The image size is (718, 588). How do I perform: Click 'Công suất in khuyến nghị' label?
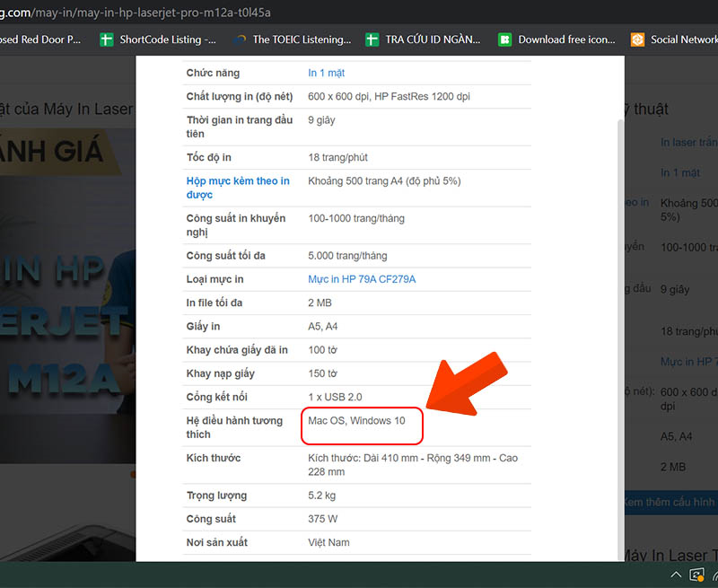point(236,225)
